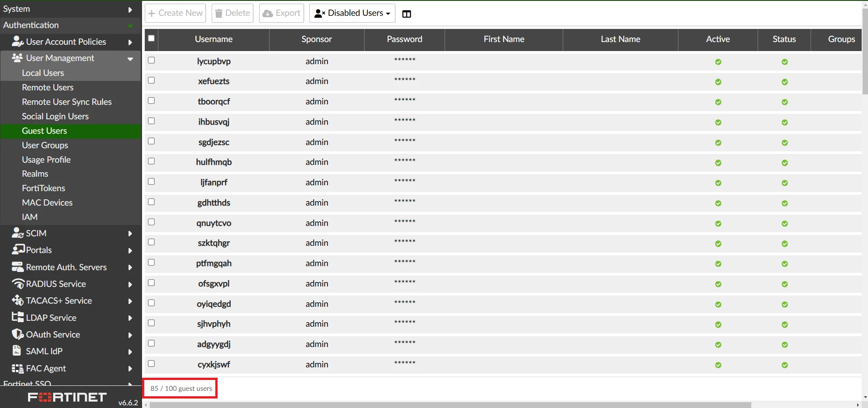Expand the Portals submenu arrow

(130, 251)
